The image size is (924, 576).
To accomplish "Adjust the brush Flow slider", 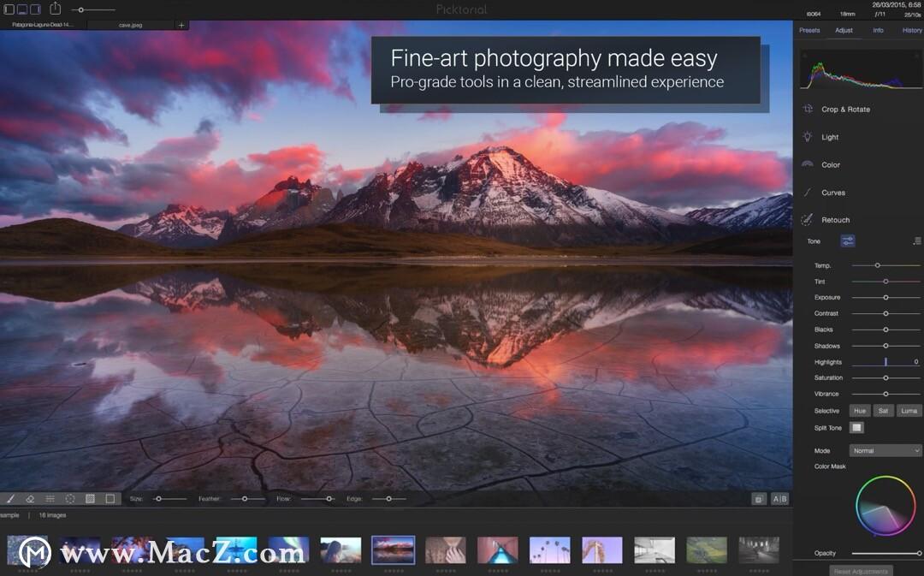I will [x=318, y=499].
